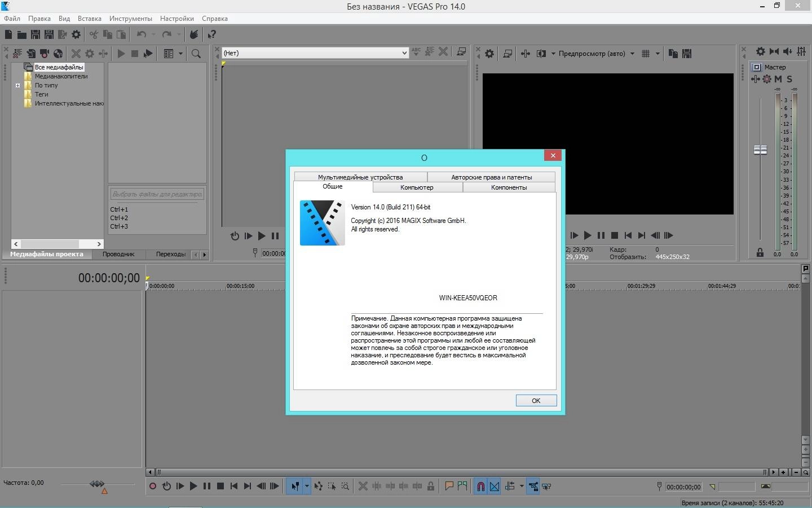Viewport: 812px width, 508px height.
Task: Open Auto Ripple dropdown arrow
Action: pyautogui.click(x=522, y=486)
